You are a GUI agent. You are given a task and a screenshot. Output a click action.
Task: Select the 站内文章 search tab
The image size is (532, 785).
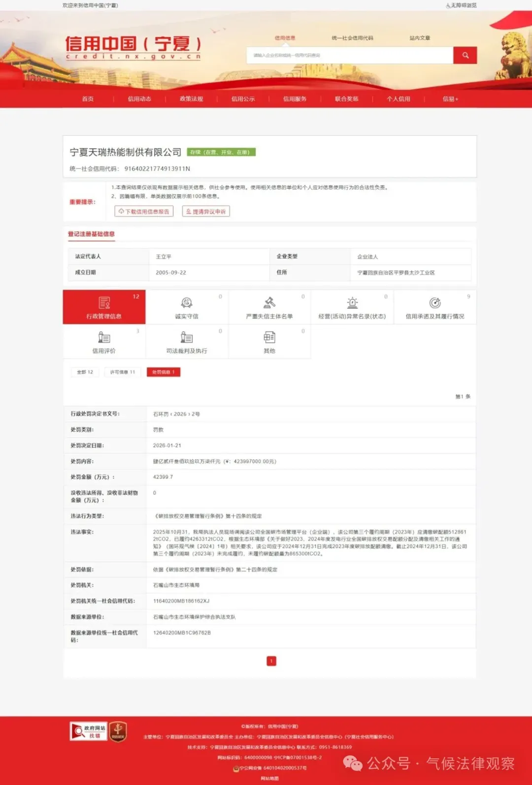click(420, 38)
